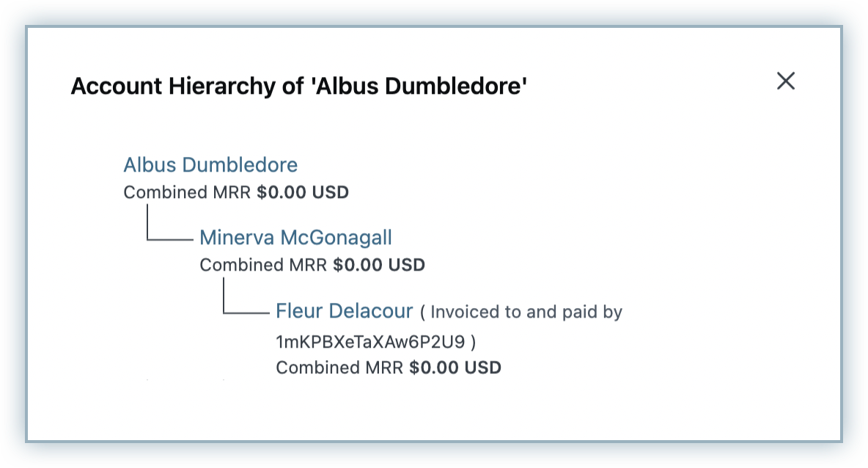The width and height of the screenshot is (868, 468).
Task: Click 'Albus Dumbledore' name in the dialog heading
Action: [419, 87]
